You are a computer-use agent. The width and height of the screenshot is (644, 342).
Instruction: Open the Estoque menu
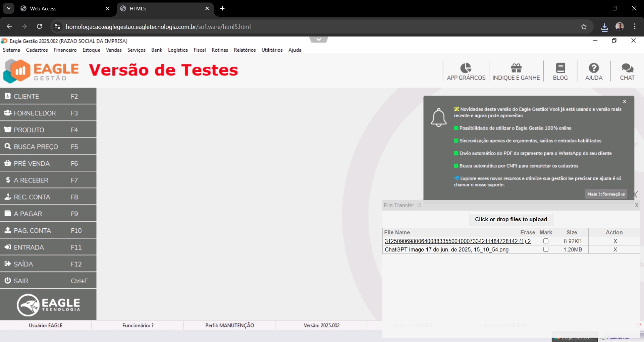91,50
